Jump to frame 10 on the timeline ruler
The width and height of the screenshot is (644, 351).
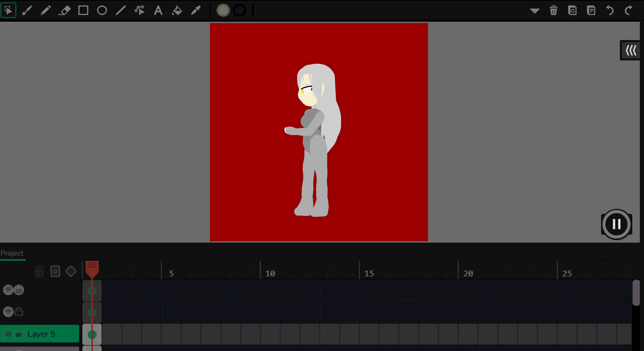click(270, 273)
